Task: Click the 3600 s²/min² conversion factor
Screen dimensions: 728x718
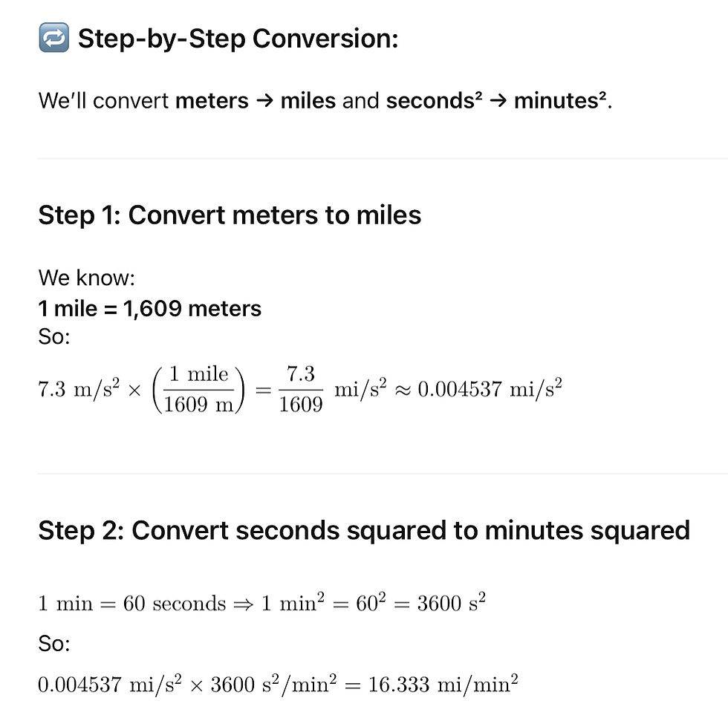Action: (x=273, y=684)
